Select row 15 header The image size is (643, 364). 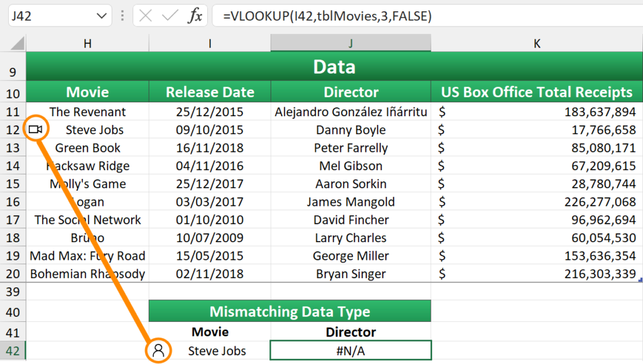pyautogui.click(x=13, y=184)
